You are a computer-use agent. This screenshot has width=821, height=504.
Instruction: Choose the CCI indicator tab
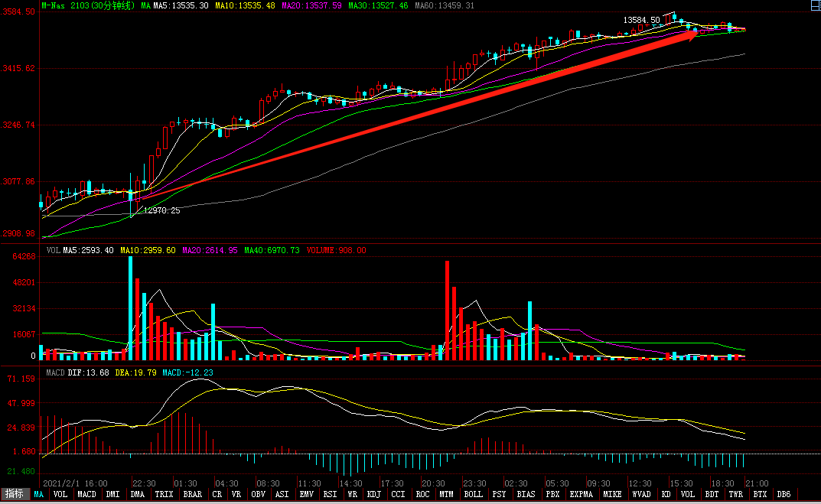[398, 495]
